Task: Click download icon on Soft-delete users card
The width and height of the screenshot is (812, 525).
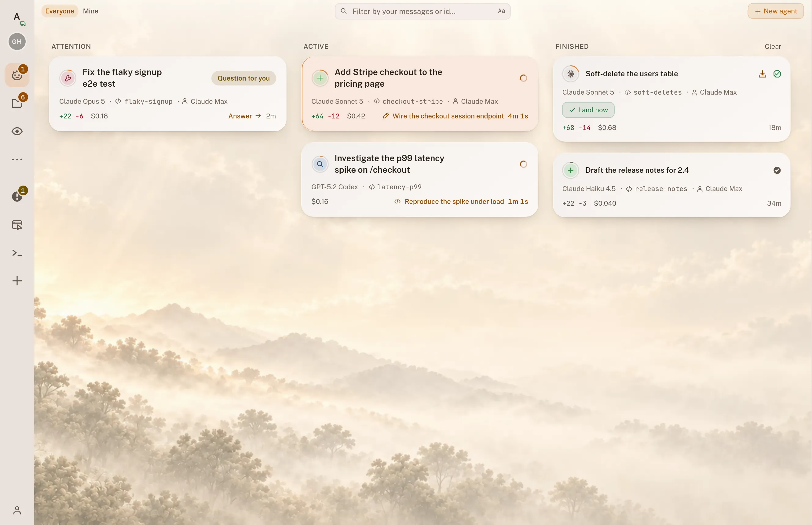Action: pyautogui.click(x=762, y=74)
